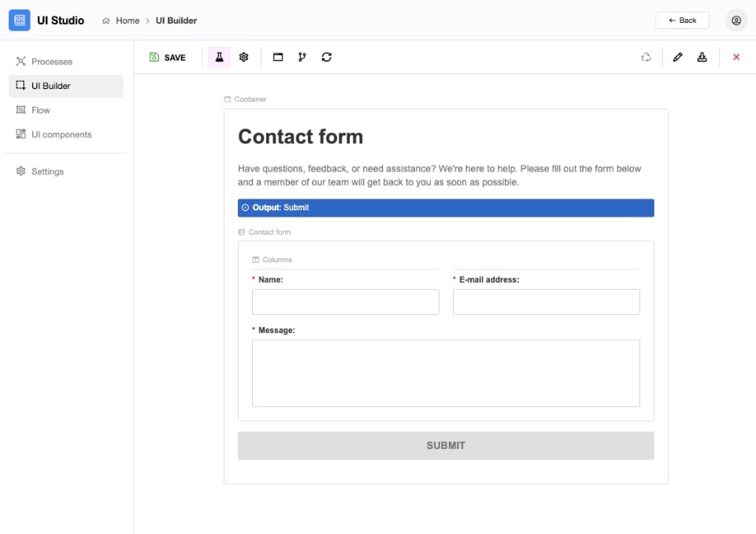
Task: Select the pencil edit icon on the right
Action: coord(679,57)
